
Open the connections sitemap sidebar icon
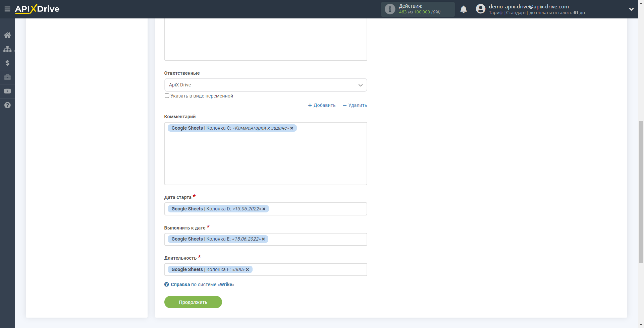click(x=7, y=49)
